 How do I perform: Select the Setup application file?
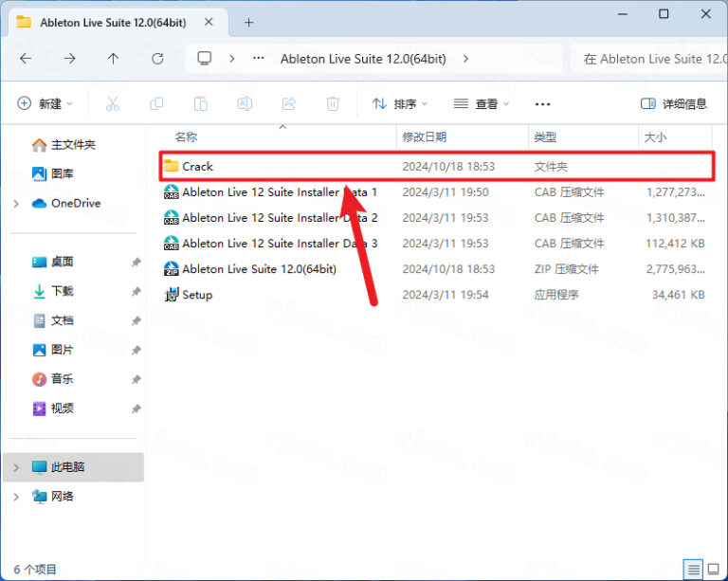pos(197,295)
